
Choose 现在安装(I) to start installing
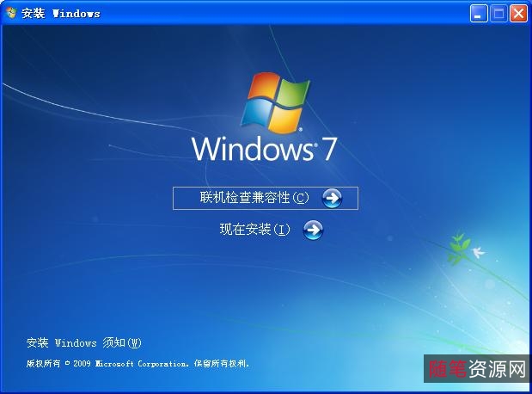tap(254, 230)
